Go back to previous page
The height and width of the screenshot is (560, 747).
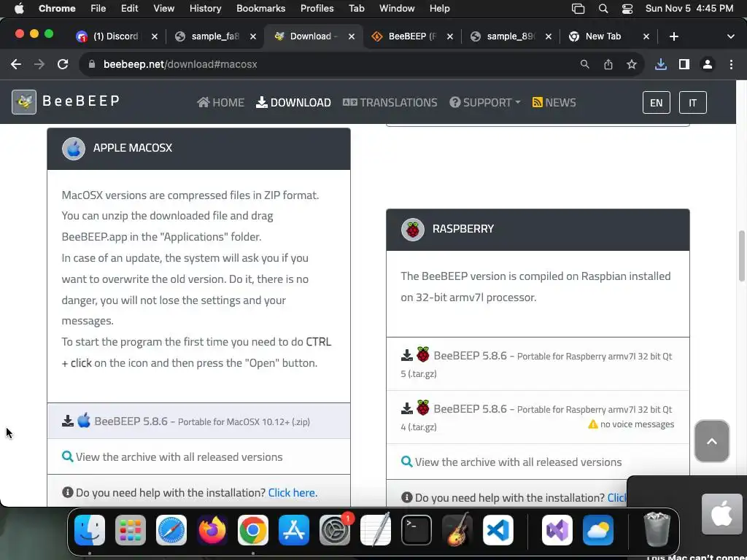(x=16, y=64)
